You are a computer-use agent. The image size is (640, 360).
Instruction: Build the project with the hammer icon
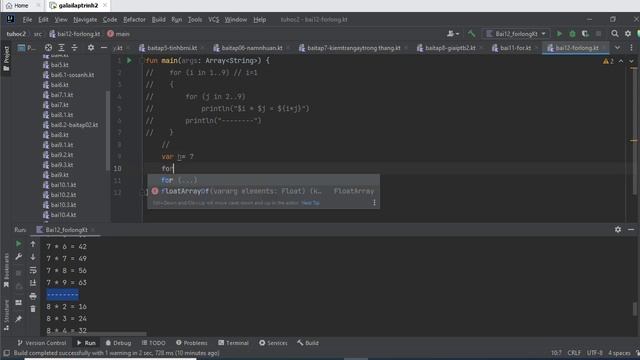point(472,33)
